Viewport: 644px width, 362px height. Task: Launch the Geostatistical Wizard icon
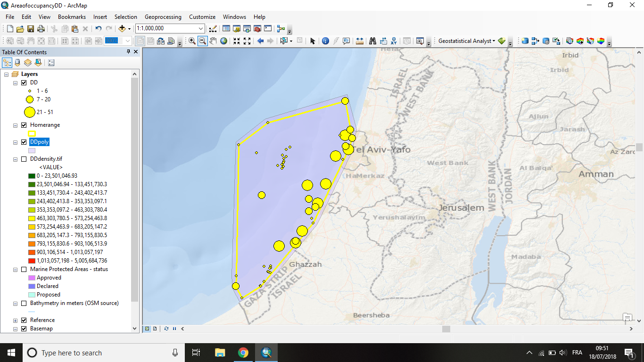coord(502,41)
